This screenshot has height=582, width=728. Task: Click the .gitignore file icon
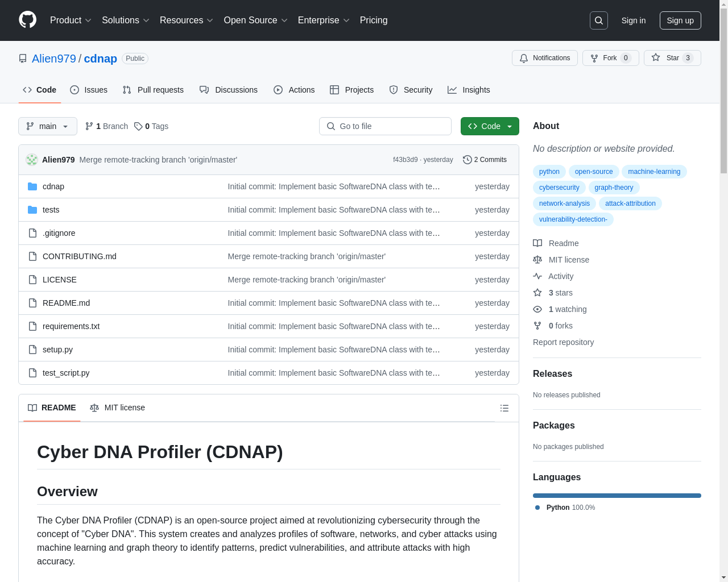[32, 233]
